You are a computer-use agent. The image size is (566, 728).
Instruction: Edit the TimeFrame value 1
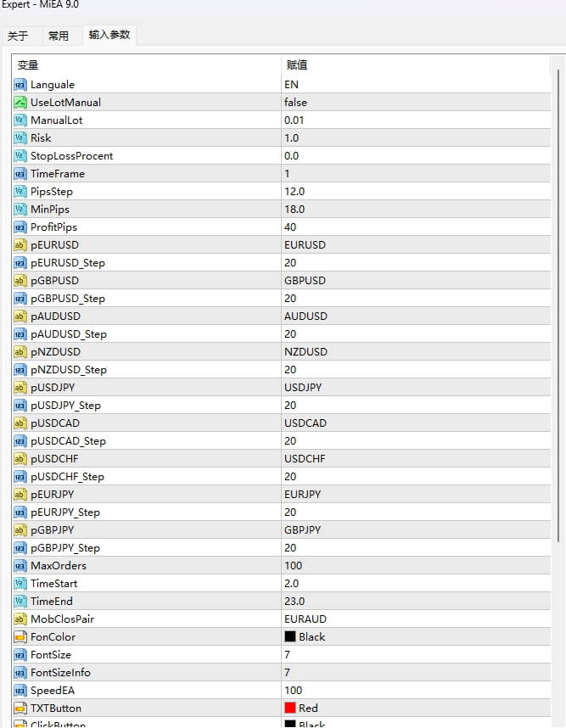point(416,174)
